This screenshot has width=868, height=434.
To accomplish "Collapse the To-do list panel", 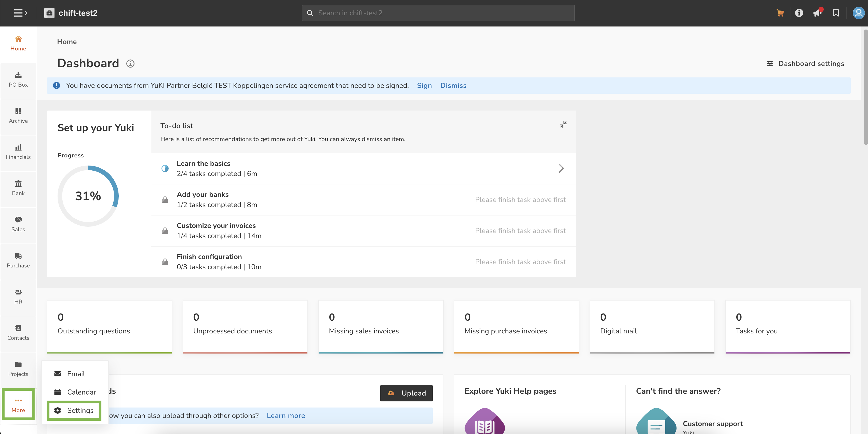I will pos(563,124).
